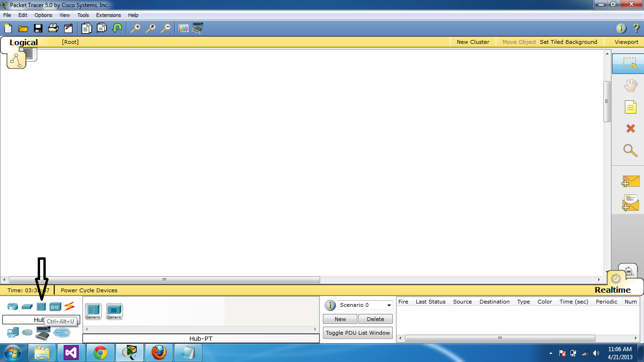Create a new scenario with New button
Viewport: 644px width, 362px height.
click(339, 319)
